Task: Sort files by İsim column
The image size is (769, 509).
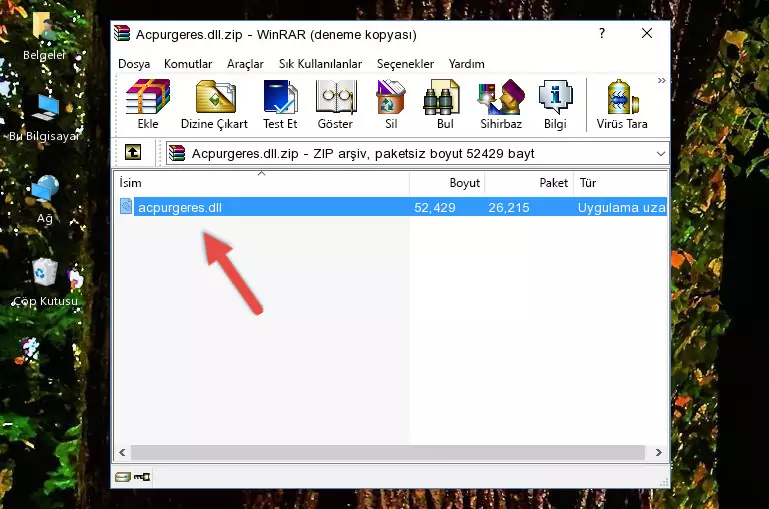Action: point(262,183)
